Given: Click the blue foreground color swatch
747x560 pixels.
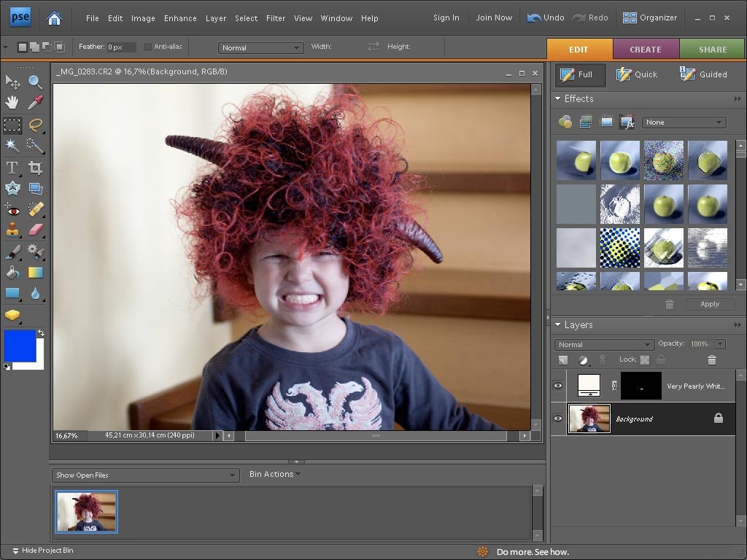Looking at the screenshot, I should [20, 345].
